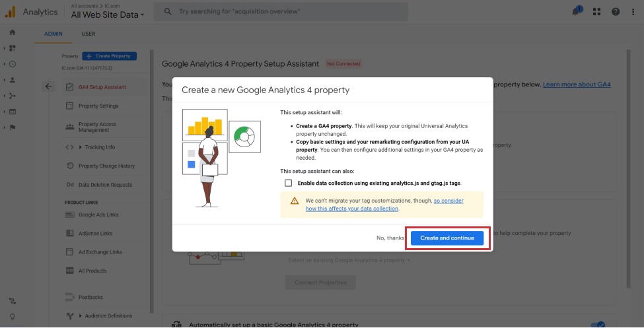644x328 pixels.
Task: Click No, thanks in dialog
Action: 390,238
